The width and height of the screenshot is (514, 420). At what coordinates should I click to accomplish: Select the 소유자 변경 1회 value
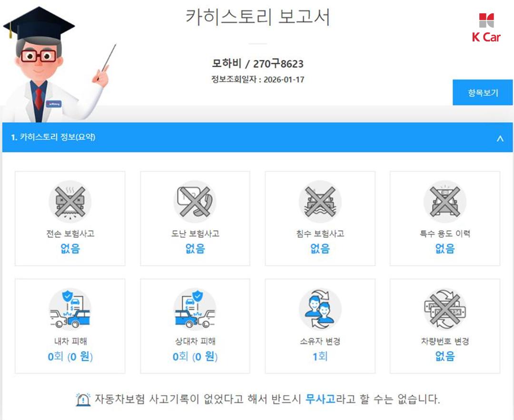click(x=320, y=356)
